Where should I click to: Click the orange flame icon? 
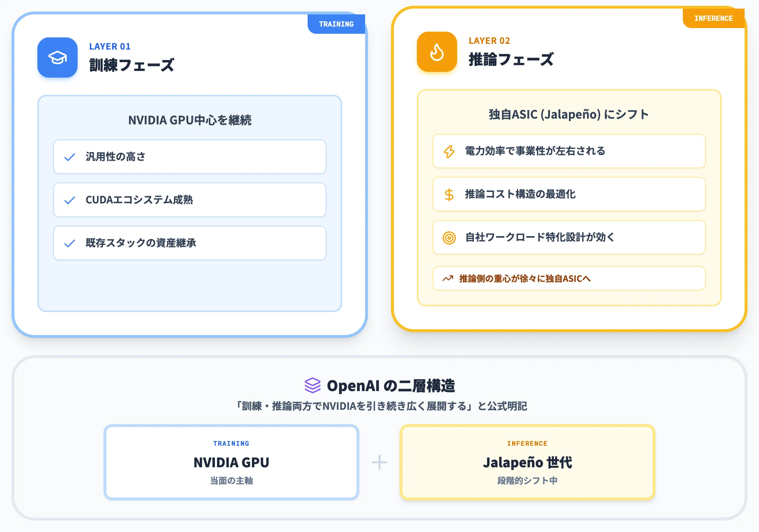(x=437, y=52)
